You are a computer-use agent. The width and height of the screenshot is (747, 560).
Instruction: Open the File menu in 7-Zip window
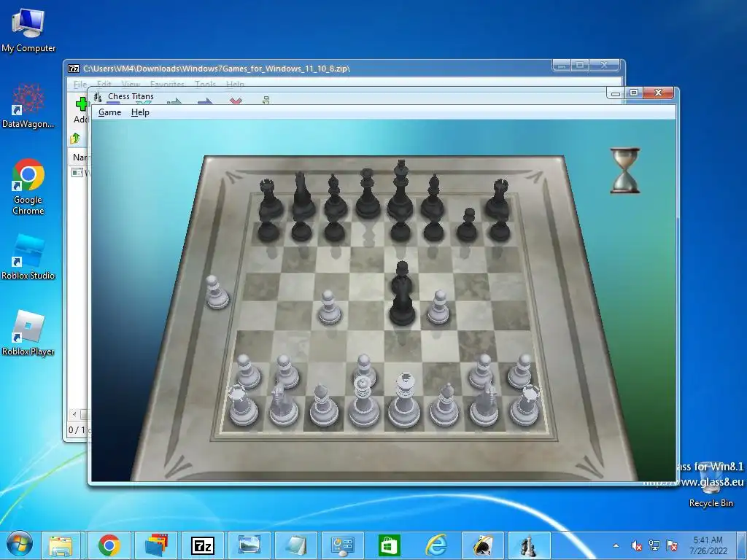coord(80,85)
